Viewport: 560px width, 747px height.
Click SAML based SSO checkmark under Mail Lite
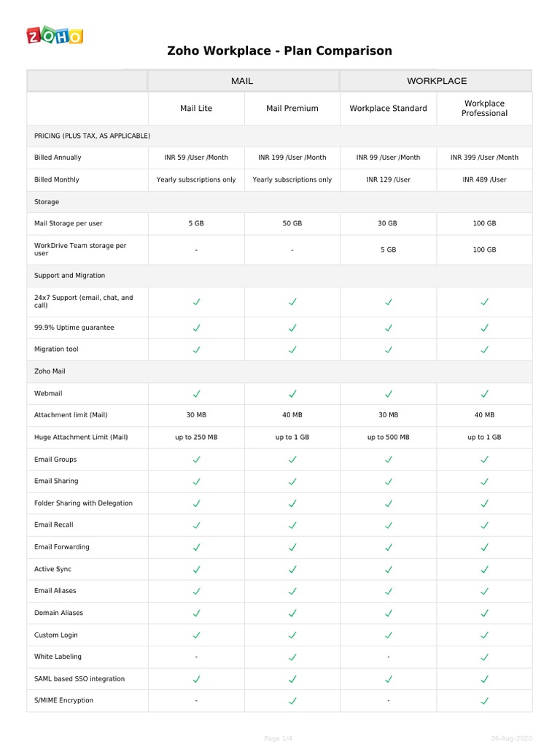pyautogui.click(x=196, y=679)
